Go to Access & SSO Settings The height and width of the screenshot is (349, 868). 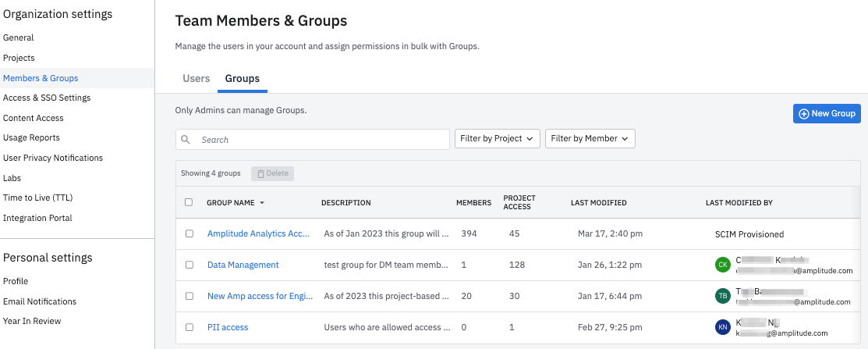coord(47,98)
